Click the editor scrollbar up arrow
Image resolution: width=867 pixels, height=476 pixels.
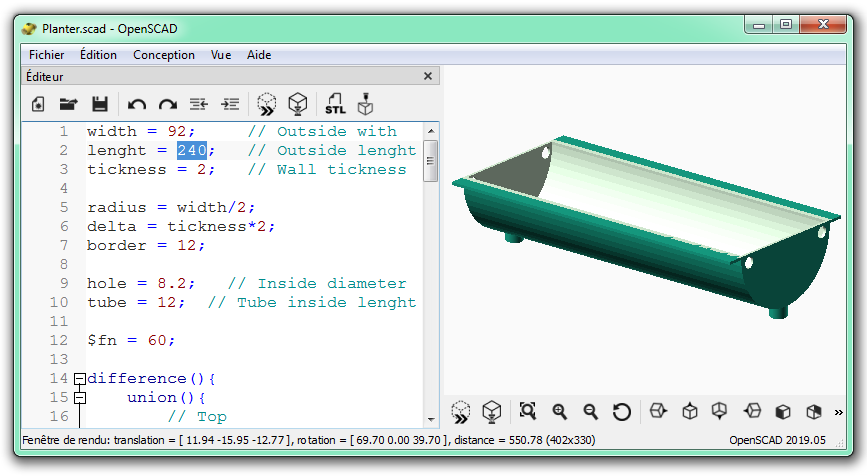tap(431, 131)
